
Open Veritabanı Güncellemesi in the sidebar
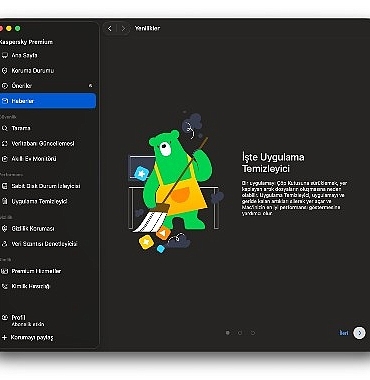point(48,144)
